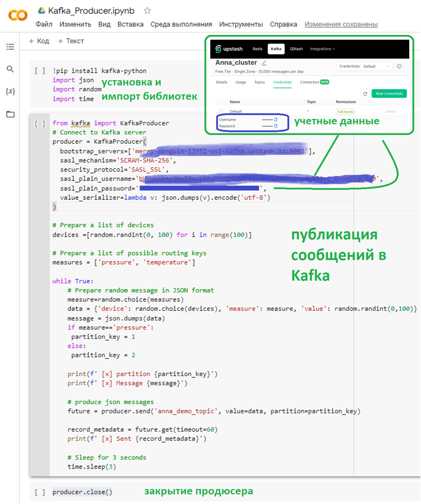
Task: Open the Integrations dropdown in Upstash
Action: click(x=322, y=49)
